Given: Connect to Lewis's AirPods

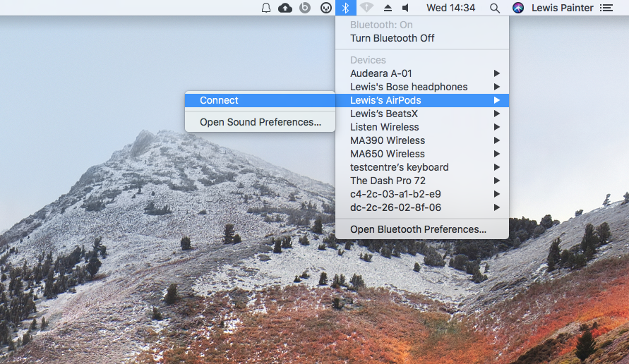Looking at the screenshot, I should (219, 100).
